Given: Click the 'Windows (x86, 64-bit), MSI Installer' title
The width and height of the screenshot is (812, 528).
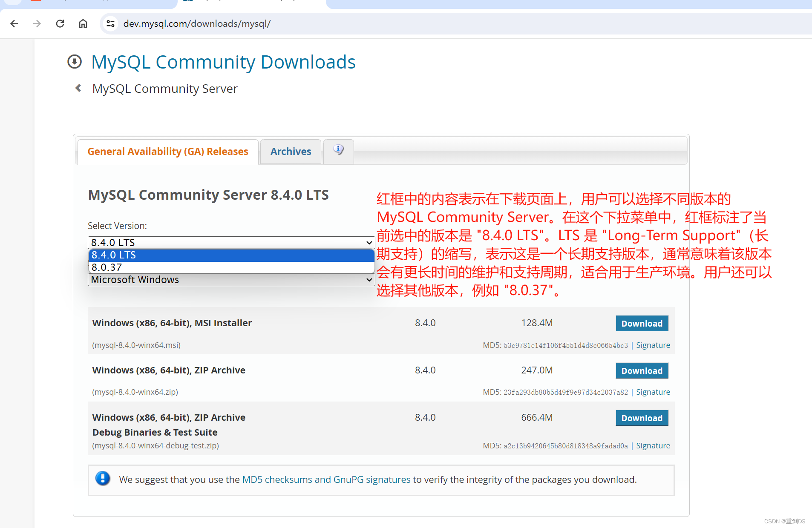Looking at the screenshot, I should 172,323.
